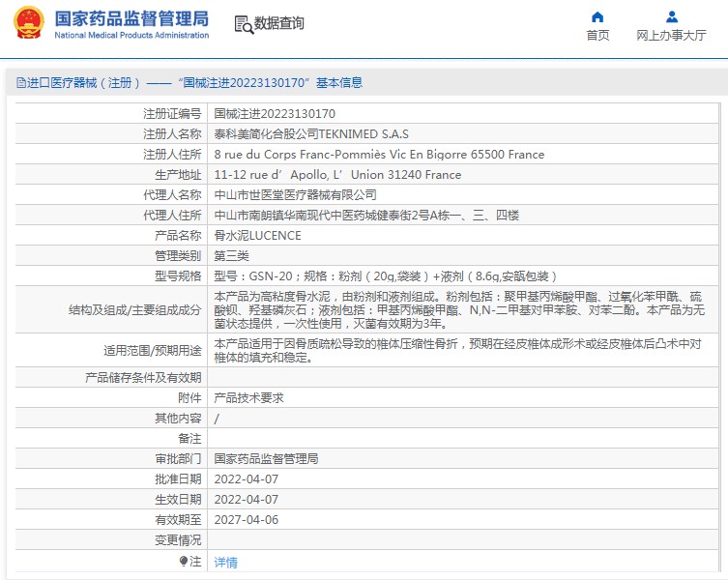The image size is (728, 580).
Task: Click the 注册人住所 row label
Action: [172, 154]
